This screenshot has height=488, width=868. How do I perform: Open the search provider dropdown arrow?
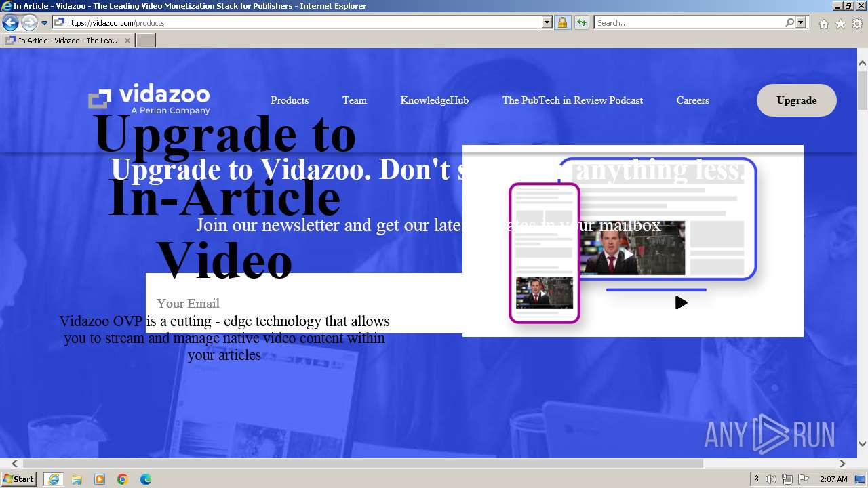[x=801, y=23]
